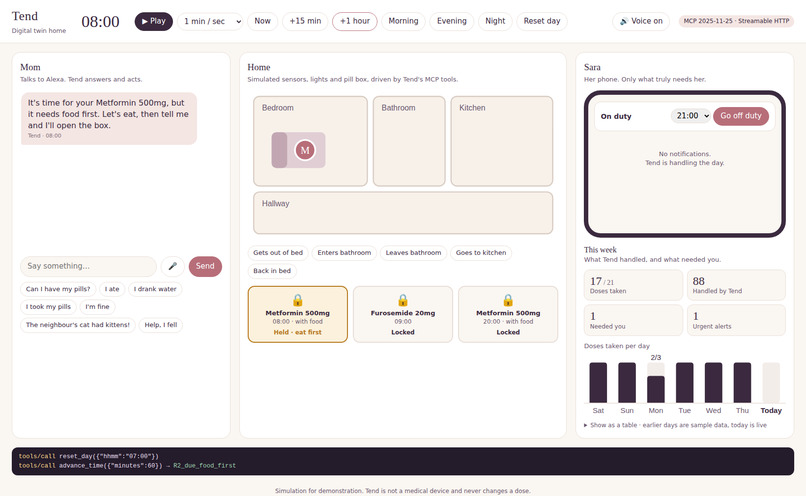Screen dimensions: 806x496
Task: Open the 21:00 off-duty time dropdown
Action: [x=690, y=116]
